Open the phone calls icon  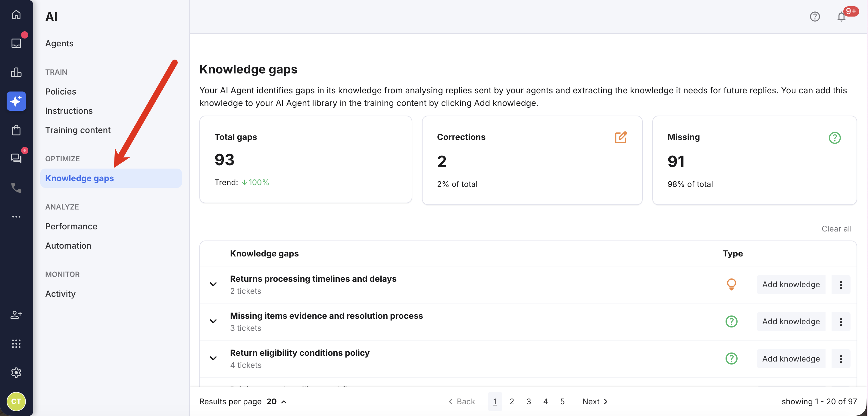click(x=16, y=188)
